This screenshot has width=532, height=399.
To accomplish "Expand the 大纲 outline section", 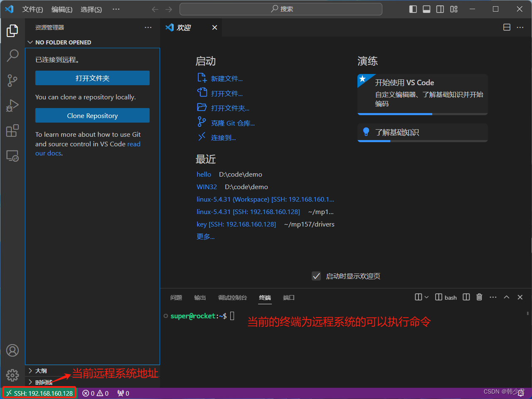I will click(x=92, y=371).
